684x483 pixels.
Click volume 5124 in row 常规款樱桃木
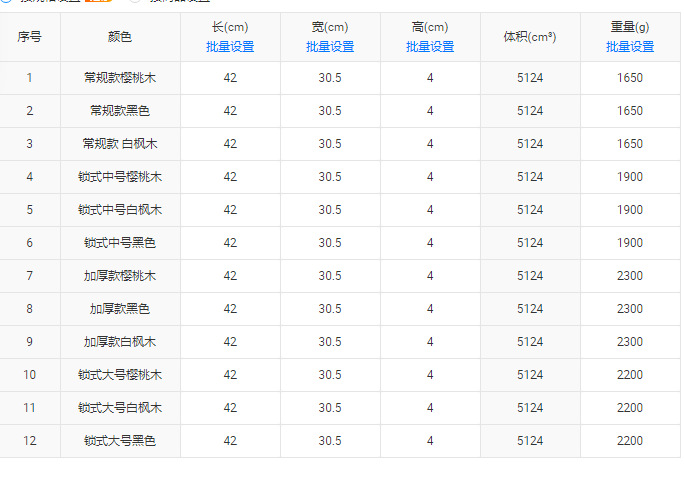click(530, 78)
